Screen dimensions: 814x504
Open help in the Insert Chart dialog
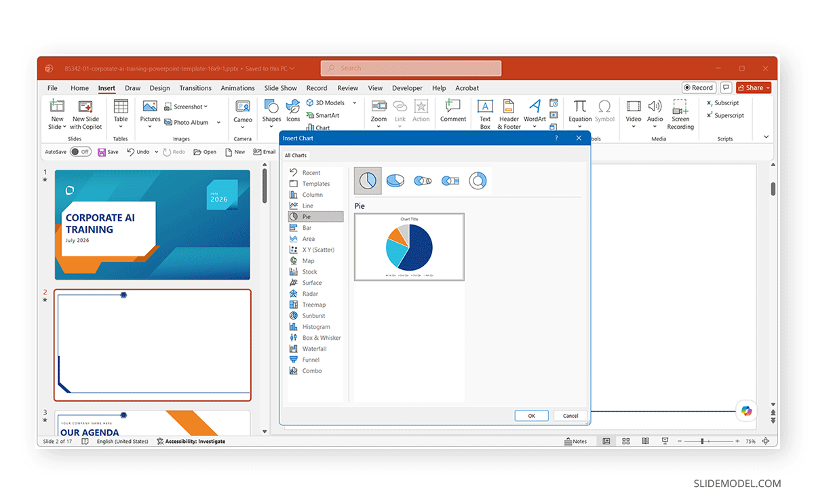coord(556,138)
